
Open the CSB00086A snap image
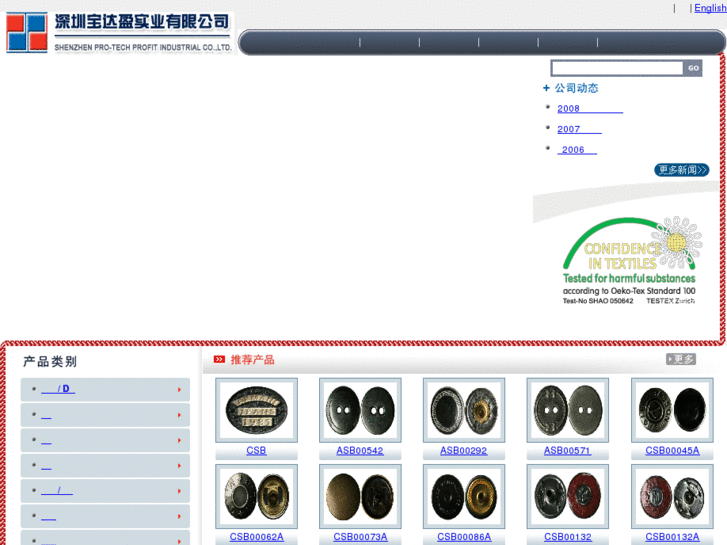coord(464,497)
